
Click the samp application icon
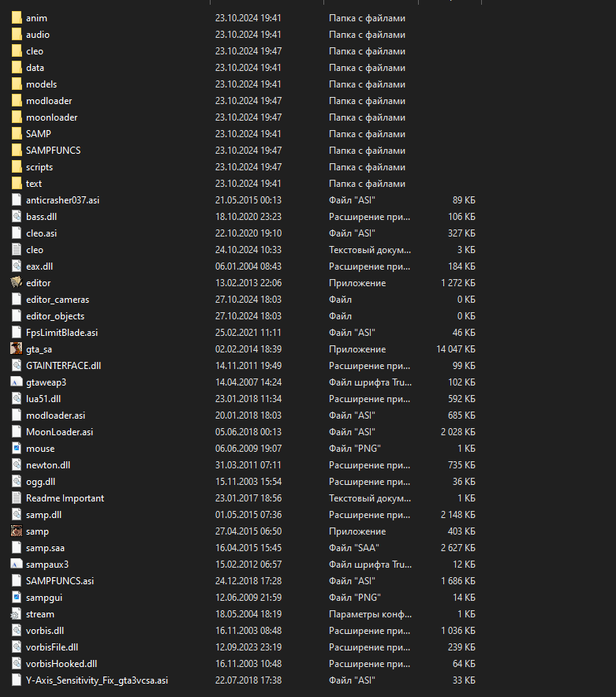click(17, 531)
